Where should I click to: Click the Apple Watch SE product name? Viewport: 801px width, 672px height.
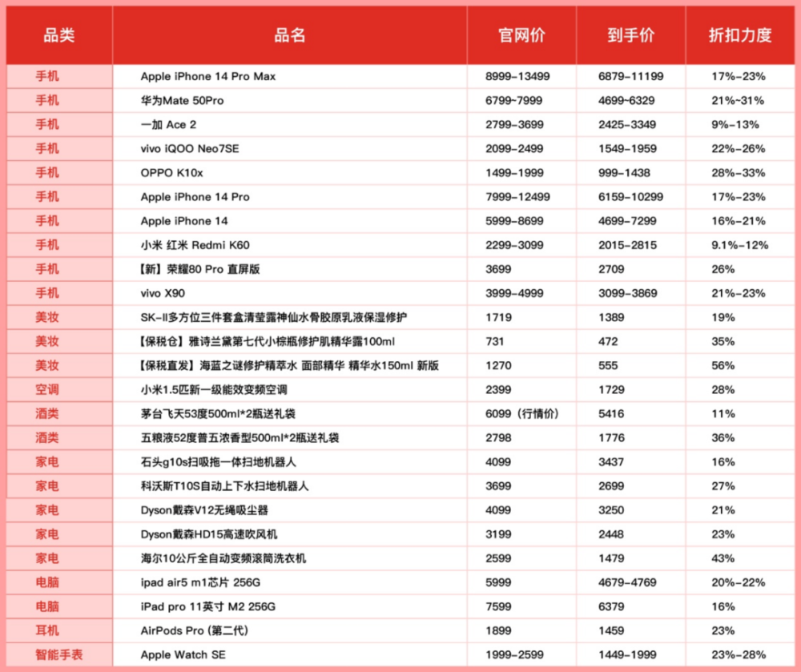coord(183,654)
